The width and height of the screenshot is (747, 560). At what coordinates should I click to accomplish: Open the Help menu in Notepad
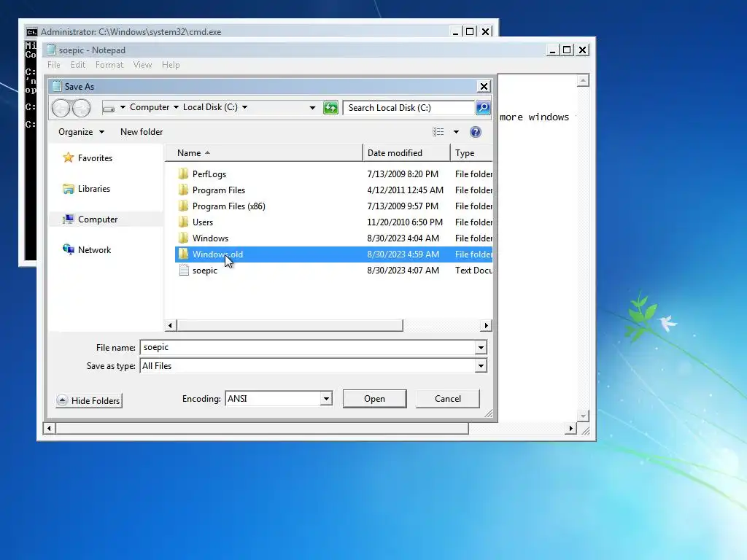pos(171,65)
